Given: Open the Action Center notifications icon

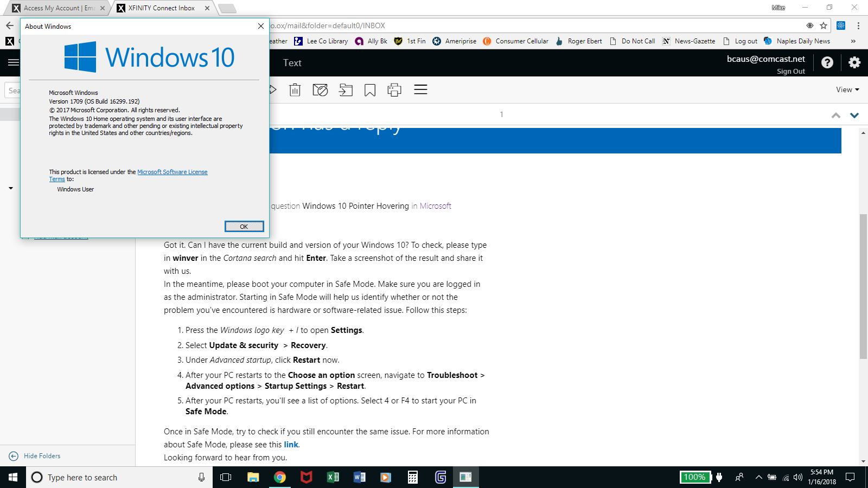Looking at the screenshot, I should pyautogui.click(x=850, y=477).
